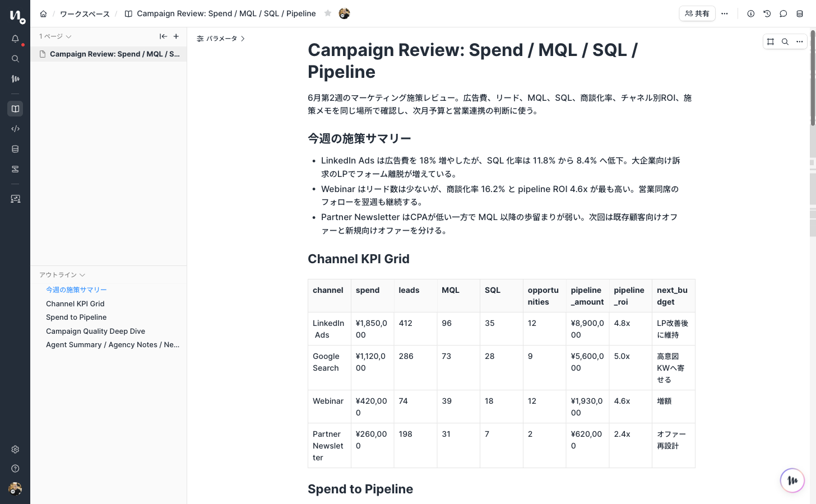Screen dimensions: 816x504
Task: Open the presentation screen icon in sidebar
Action: coord(15,199)
